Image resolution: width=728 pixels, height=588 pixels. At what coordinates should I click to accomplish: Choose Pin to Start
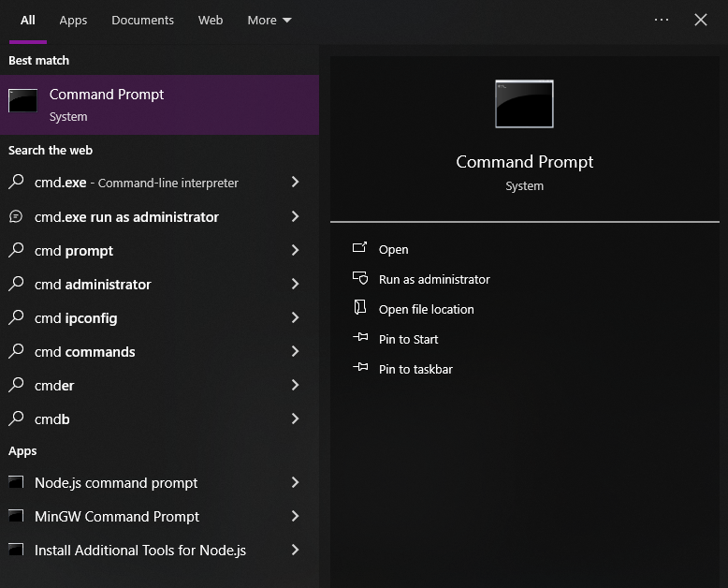408,340
